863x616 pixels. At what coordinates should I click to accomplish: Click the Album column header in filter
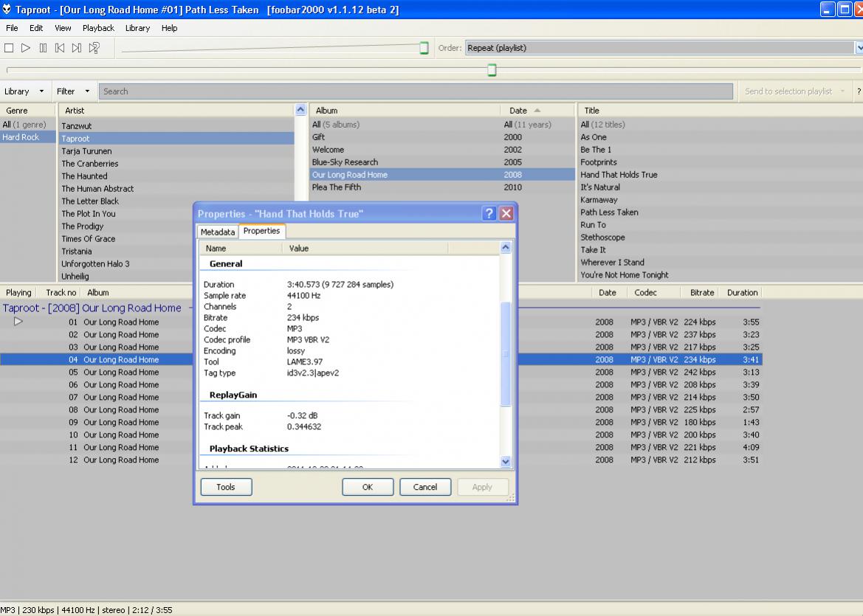(405, 111)
